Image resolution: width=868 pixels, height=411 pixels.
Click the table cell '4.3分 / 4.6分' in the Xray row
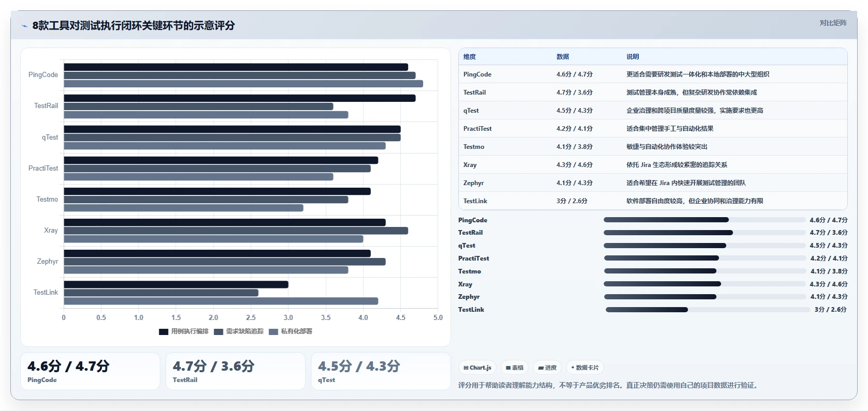(x=575, y=165)
